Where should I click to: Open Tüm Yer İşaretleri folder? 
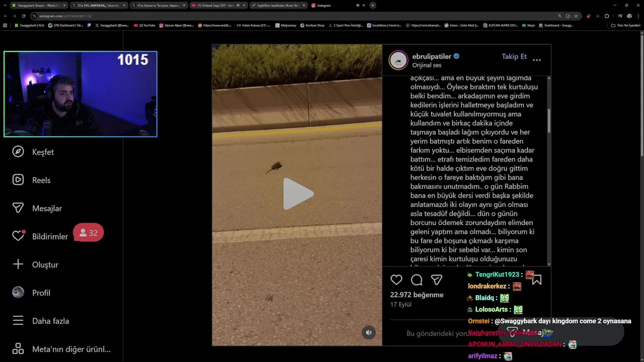625,25
